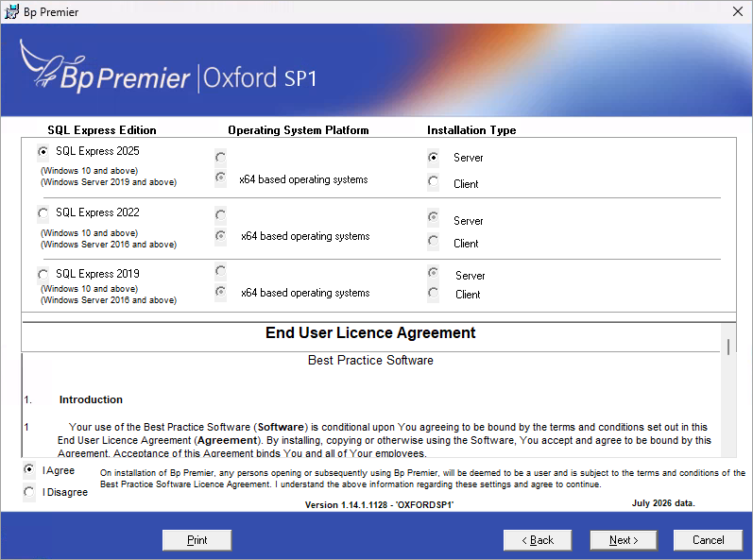Select the I Disagree option
Image resolution: width=753 pixels, height=560 pixels.
point(29,492)
